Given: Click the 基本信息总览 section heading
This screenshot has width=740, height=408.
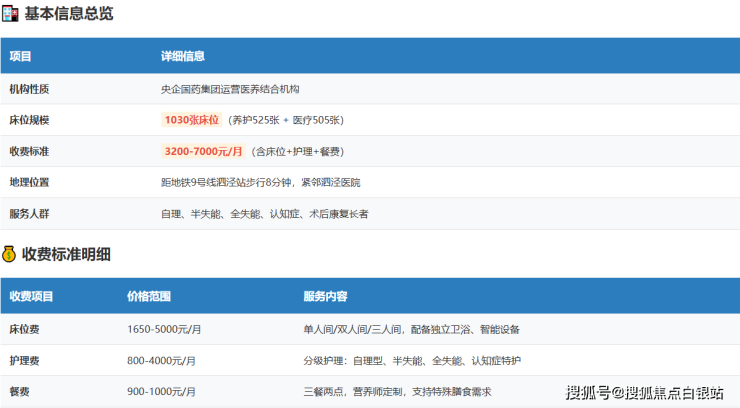Looking at the screenshot, I should pyautogui.click(x=68, y=14).
